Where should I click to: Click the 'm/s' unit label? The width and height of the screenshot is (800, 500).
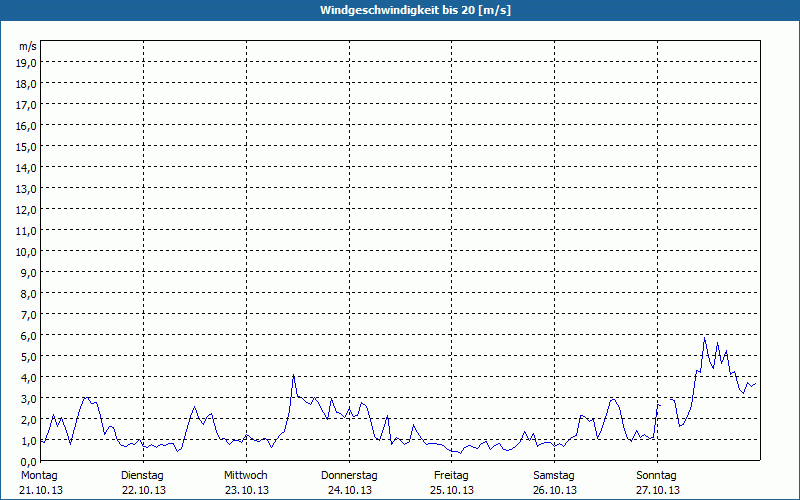click(x=28, y=46)
